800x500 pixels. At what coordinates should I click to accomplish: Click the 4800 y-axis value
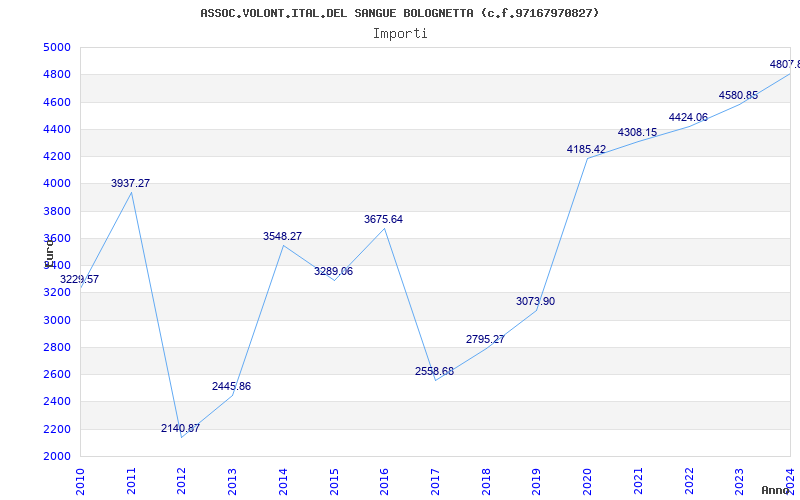tap(57, 75)
